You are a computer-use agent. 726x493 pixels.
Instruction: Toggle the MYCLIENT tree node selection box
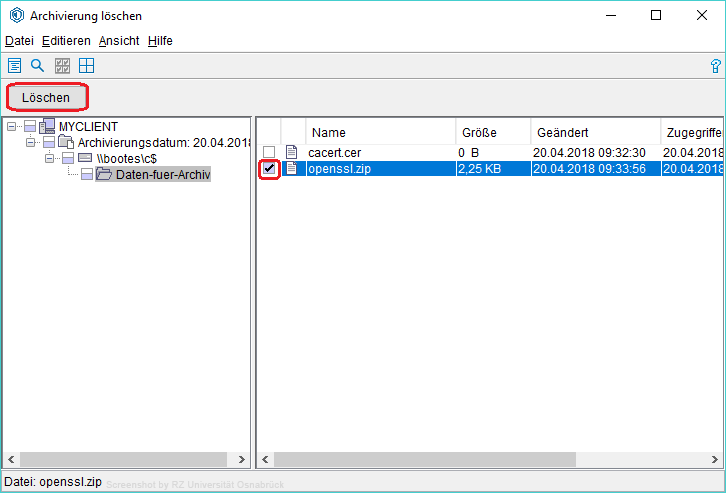coord(29,126)
